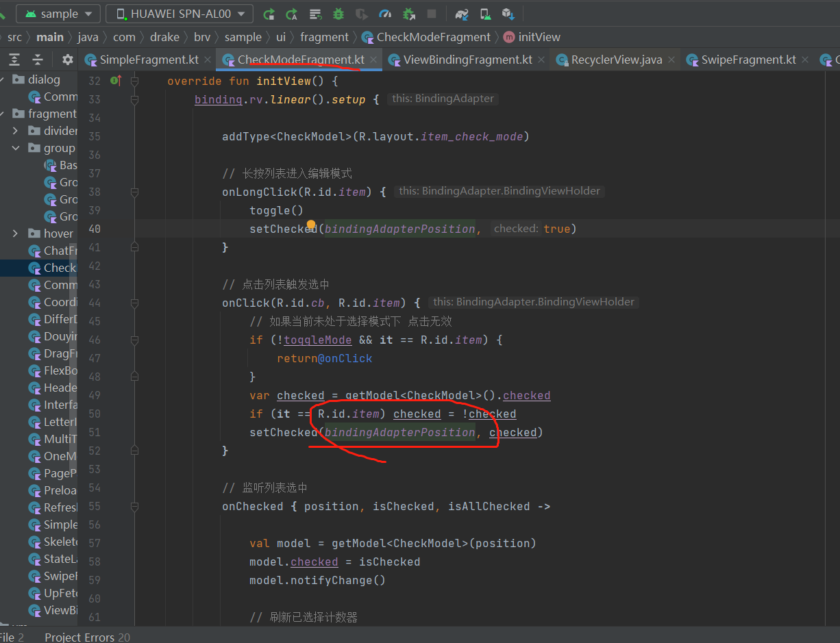Click line number 57 in gutter
Viewport: 840px width, 643px height.
(x=95, y=543)
